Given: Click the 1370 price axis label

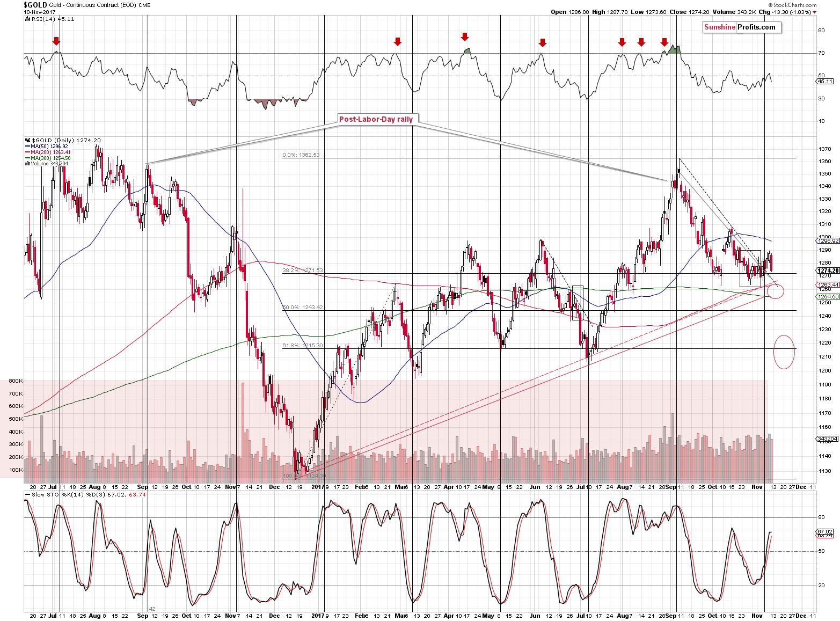Looking at the screenshot, I should tap(826, 149).
